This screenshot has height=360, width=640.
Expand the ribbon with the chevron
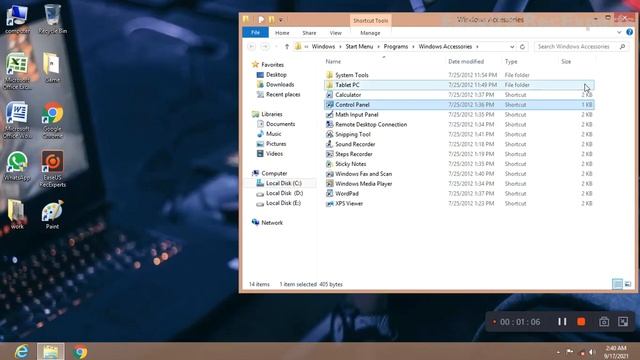click(x=619, y=32)
